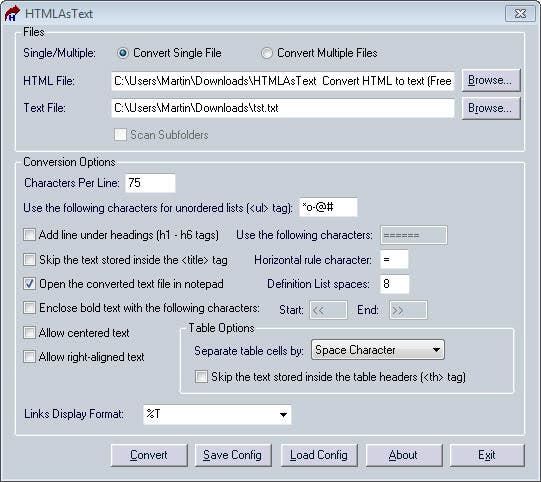The image size is (541, 482).
Task: Click the bold Start characters field
Action: (x=328, y=310)
